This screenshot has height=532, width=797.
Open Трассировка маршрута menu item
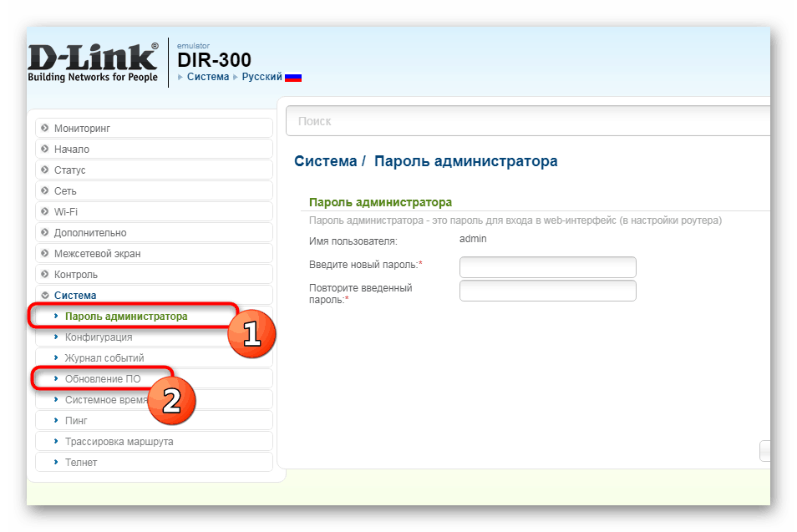pos(154,441)
